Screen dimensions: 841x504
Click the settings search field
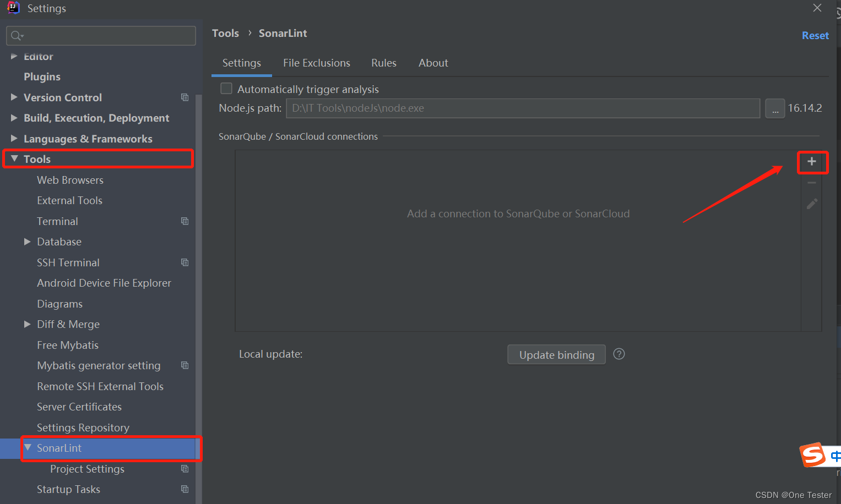(x=101, y=36)
